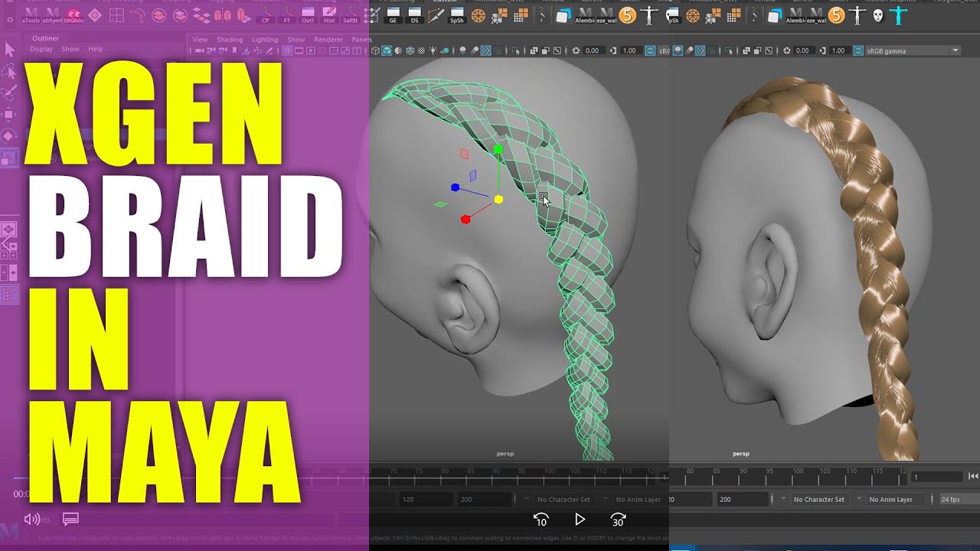This screenshot has height=551, width=980.
Task: Open the middle No Character Set dropdown
Action: [x=563, y=499]
